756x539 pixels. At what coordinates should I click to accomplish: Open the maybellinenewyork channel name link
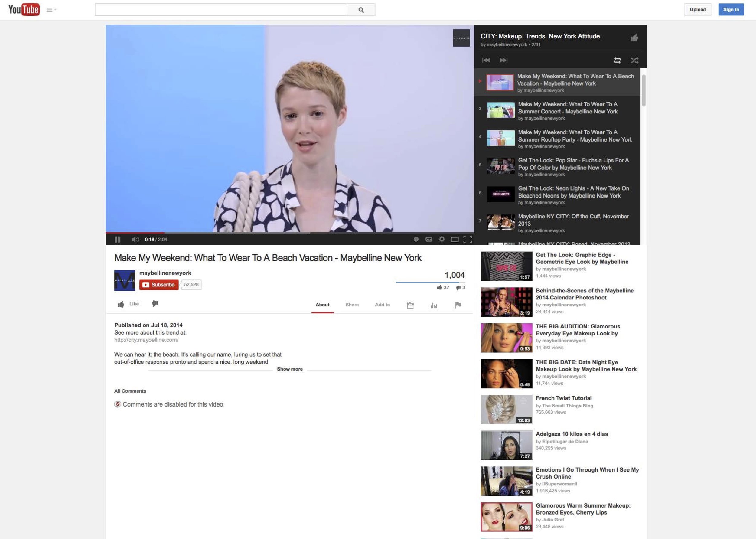click(165, 273)
